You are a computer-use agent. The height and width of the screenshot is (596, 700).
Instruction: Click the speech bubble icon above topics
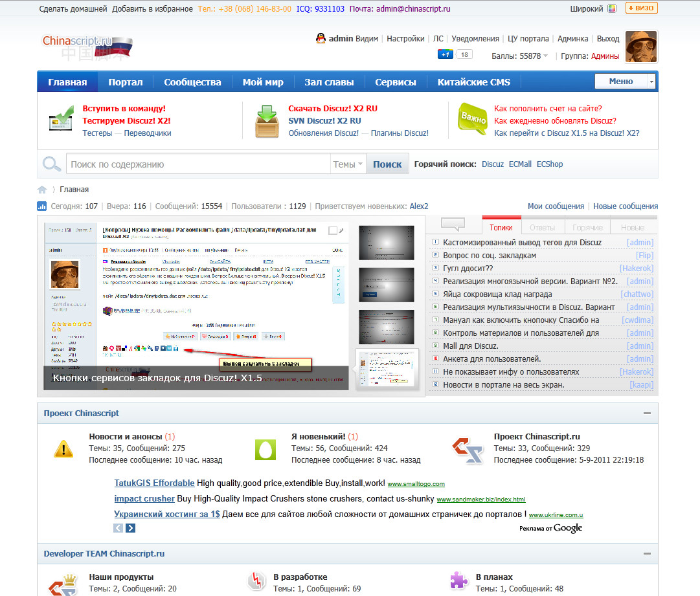pyautogui.click(x=453, y=224)
